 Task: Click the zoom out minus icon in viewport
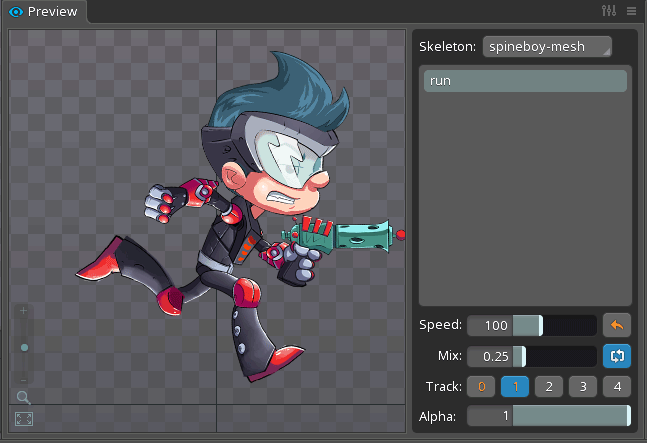coord(24,380)
